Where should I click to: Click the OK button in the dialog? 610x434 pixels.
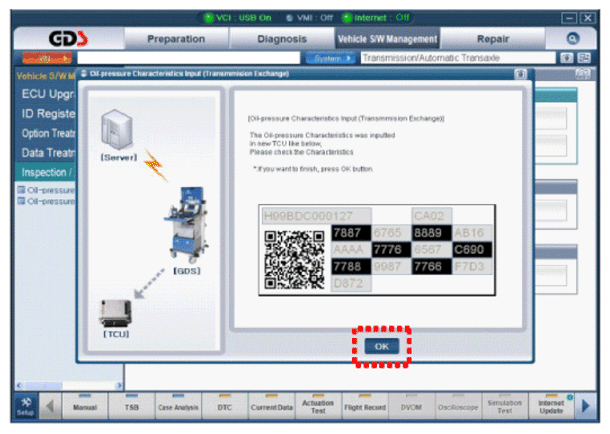[x=381, y=346]
